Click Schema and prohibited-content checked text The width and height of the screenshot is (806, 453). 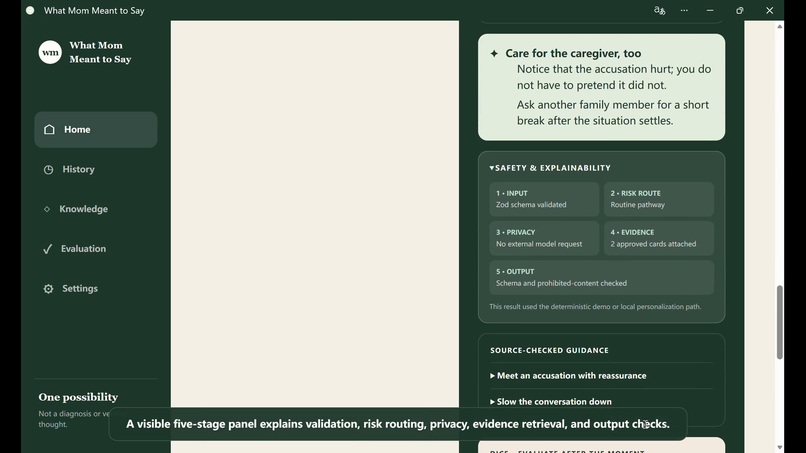pos(561,283)
